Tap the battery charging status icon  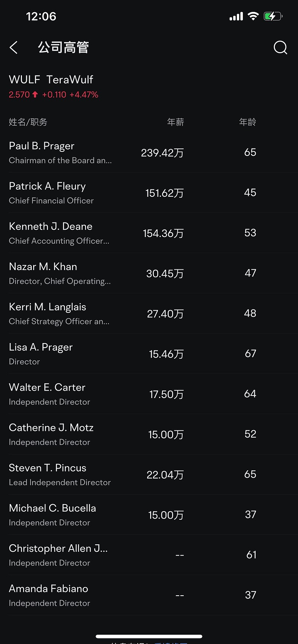click(x=273, y=16)
